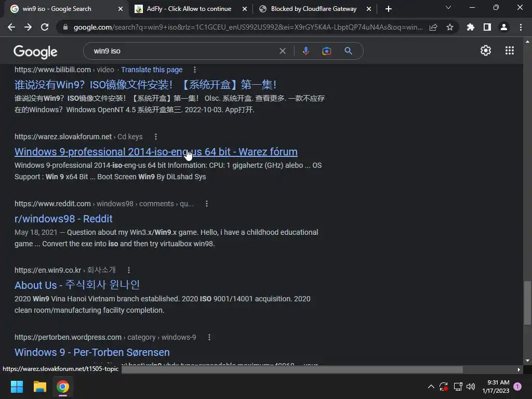
Task: Focus the address bar URL
Action: click(248, 27)
